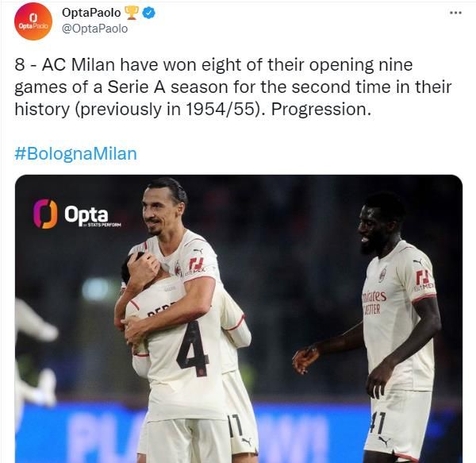476x463 pixels.
Task: Visit the @OptaPaolo handle
Action: (94, 29)
